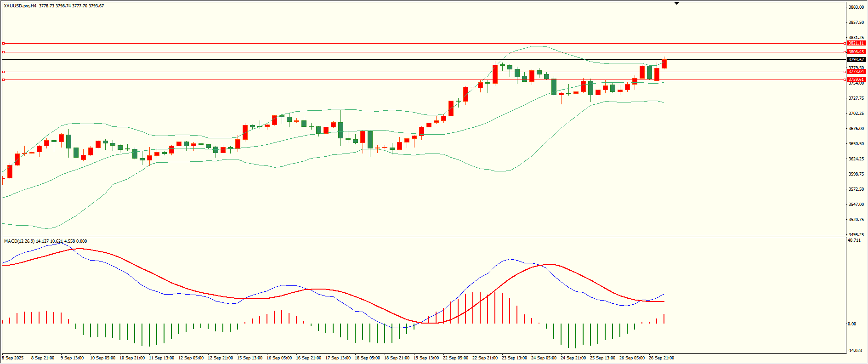Click the 16 Sep 05:00 time label
The height and width of the screenshot is (364, 868).
279,358
